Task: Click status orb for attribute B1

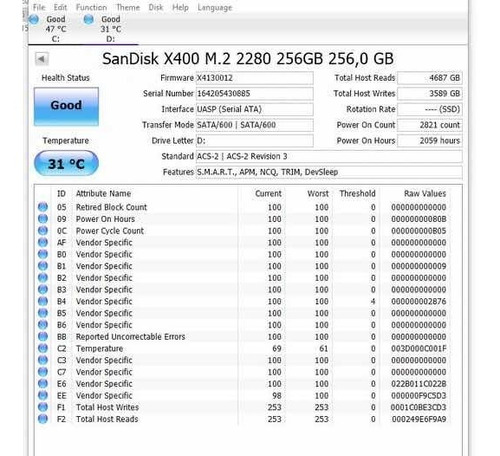Action: pyautogui.click(x=43, y=266)
